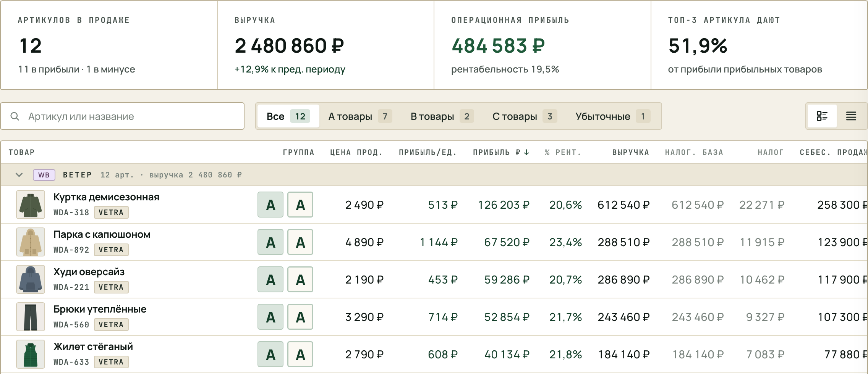Filter by В товары tab

coord(442,116)
